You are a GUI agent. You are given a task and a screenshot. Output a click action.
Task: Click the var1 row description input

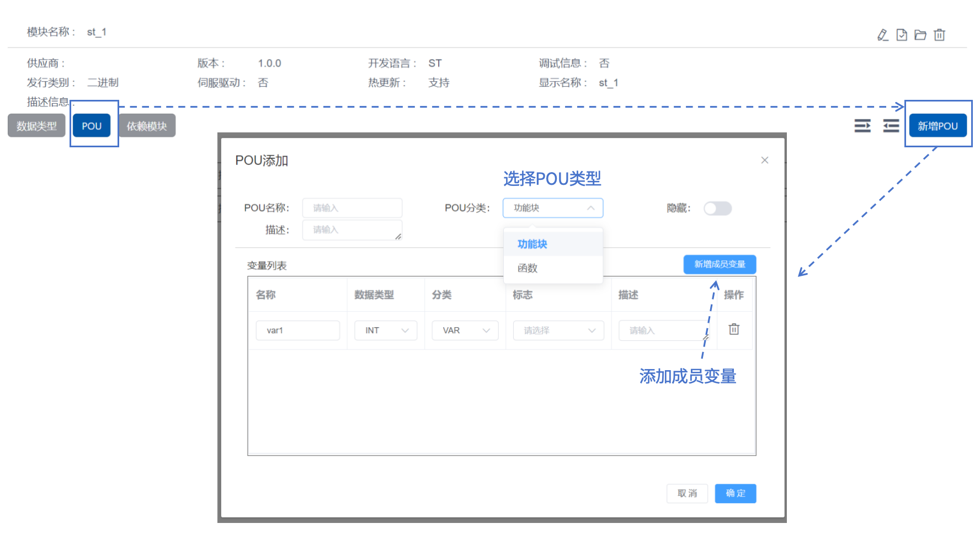pyautogui.click(x=664, y=330)
